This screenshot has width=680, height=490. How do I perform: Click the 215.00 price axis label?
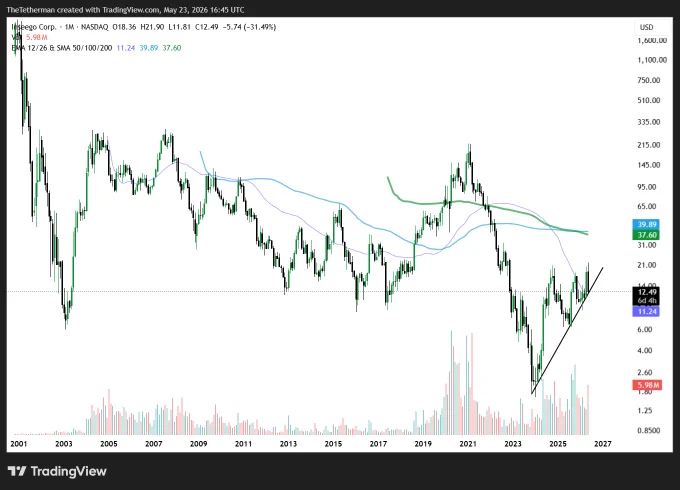(649, 145)
